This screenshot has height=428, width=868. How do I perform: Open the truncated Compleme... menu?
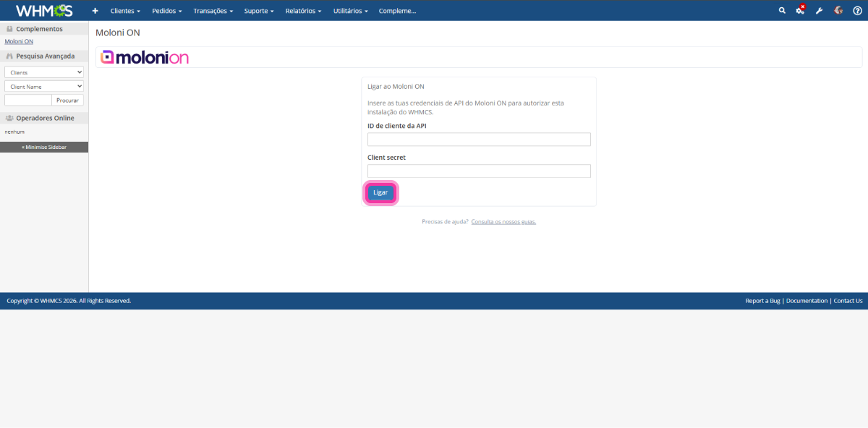click(397, 11)
